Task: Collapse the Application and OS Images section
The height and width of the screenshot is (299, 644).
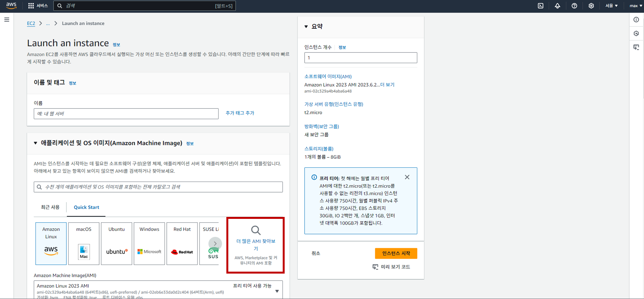Action: (35, 143)
